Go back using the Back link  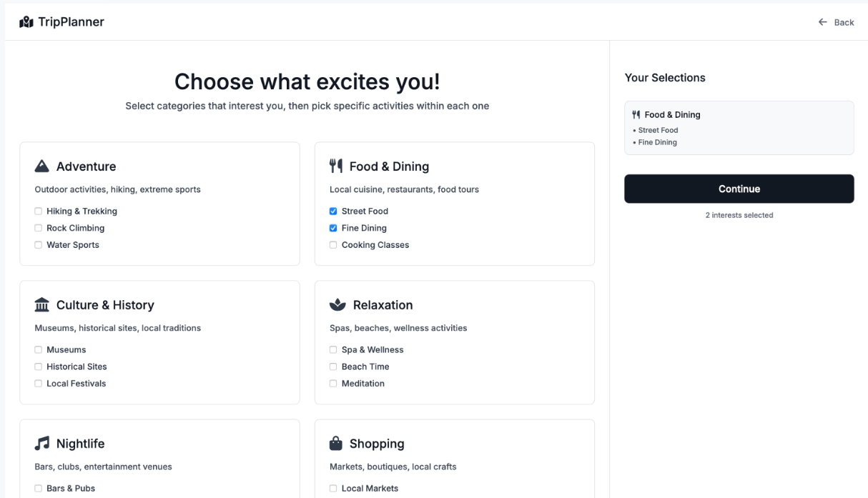[x=837, y=22]
